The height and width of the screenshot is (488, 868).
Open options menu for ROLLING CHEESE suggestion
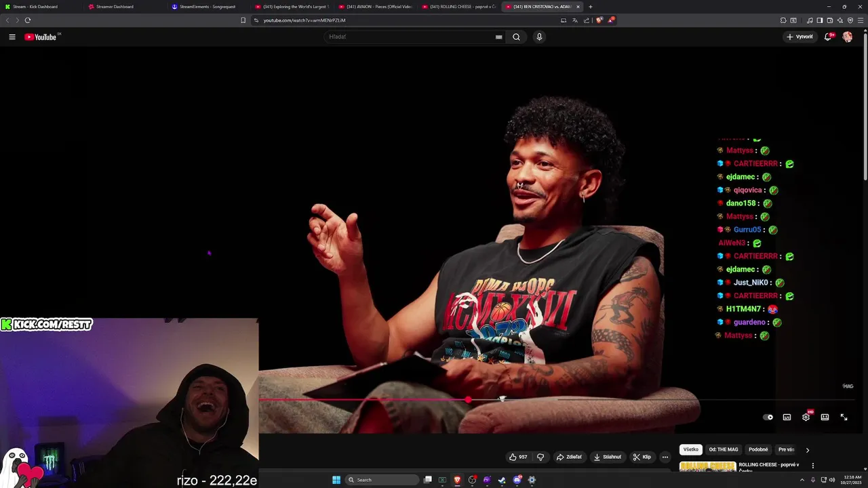812,466
